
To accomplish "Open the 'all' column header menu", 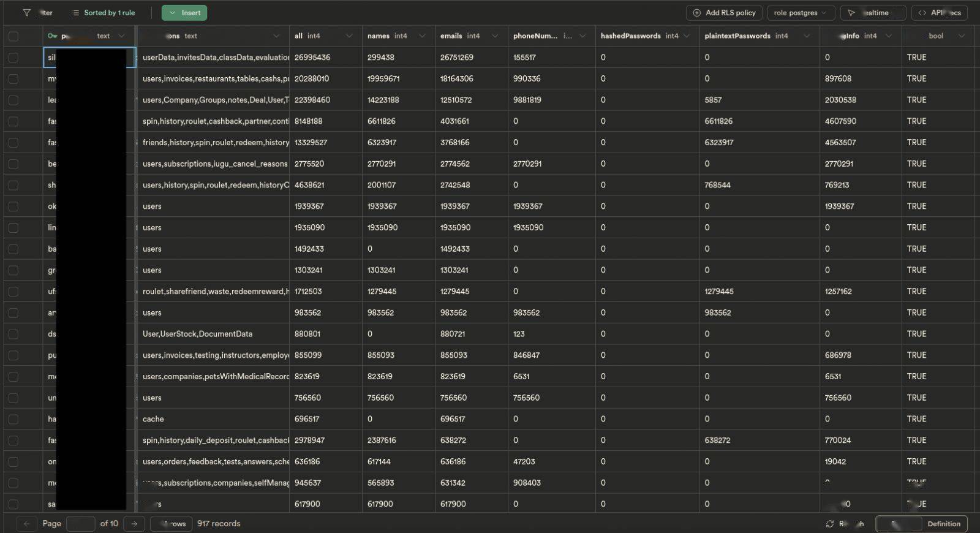I will tap(349, 36).
